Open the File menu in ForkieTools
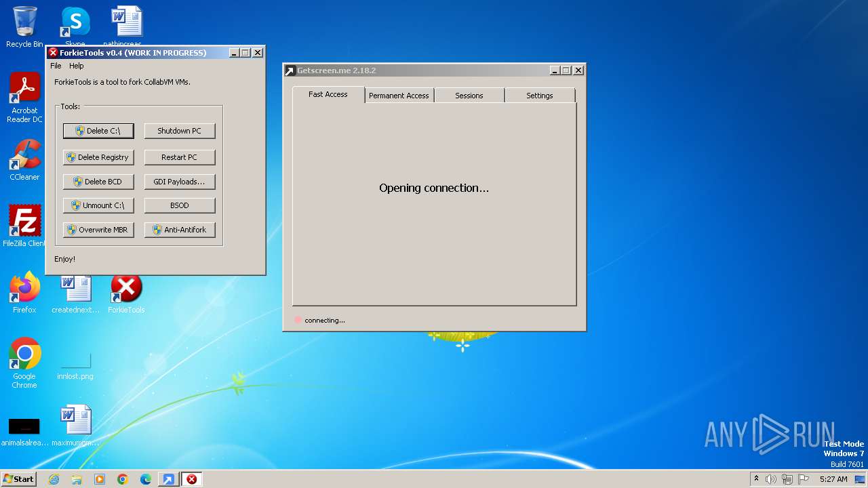Viewport: 868px width, 488px height. tap(56, 66)
